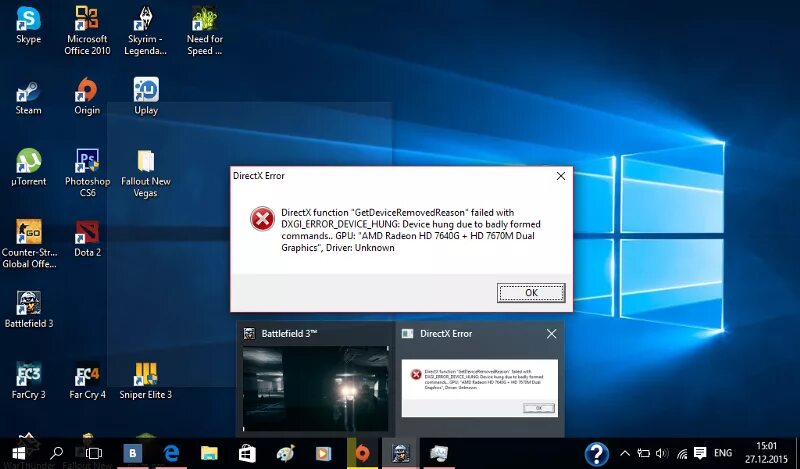Viewport: 800px width, 469px height.
Task: Select the Battlefield 3 preview thumbnail
Action: [x=316, y=388]
